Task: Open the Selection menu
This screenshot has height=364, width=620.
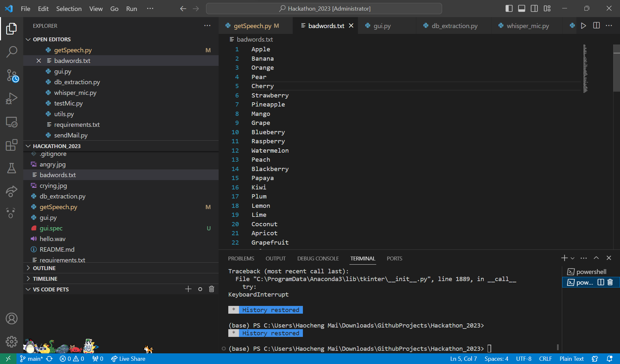Action: click(69, 9)
